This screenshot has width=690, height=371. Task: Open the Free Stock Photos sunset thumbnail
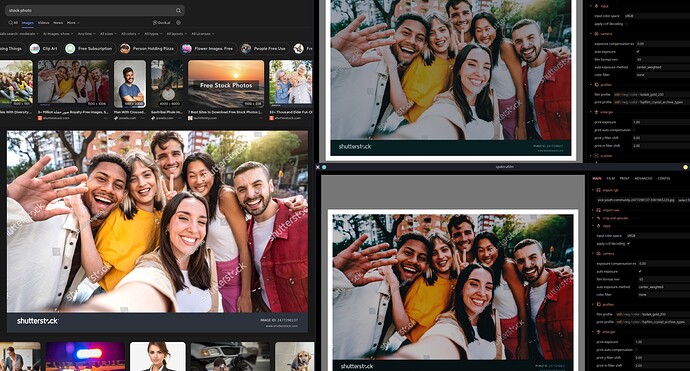tap(226, 84)
